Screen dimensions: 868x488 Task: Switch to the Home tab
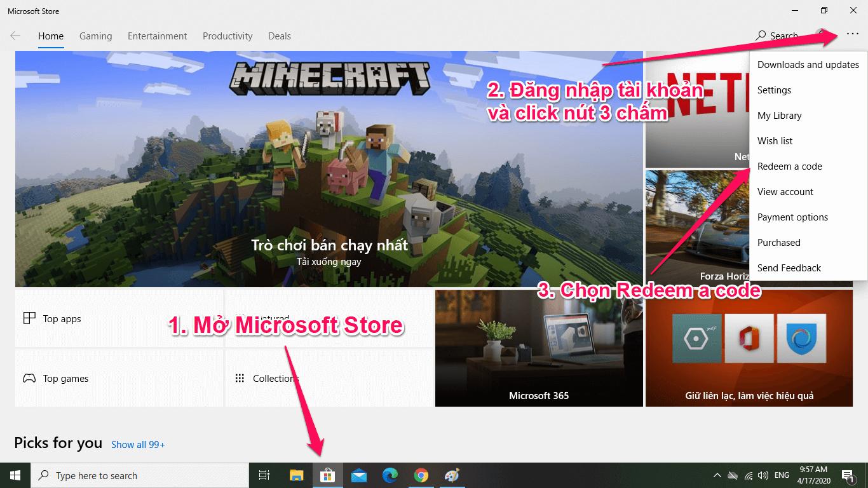tap(51, 36)
